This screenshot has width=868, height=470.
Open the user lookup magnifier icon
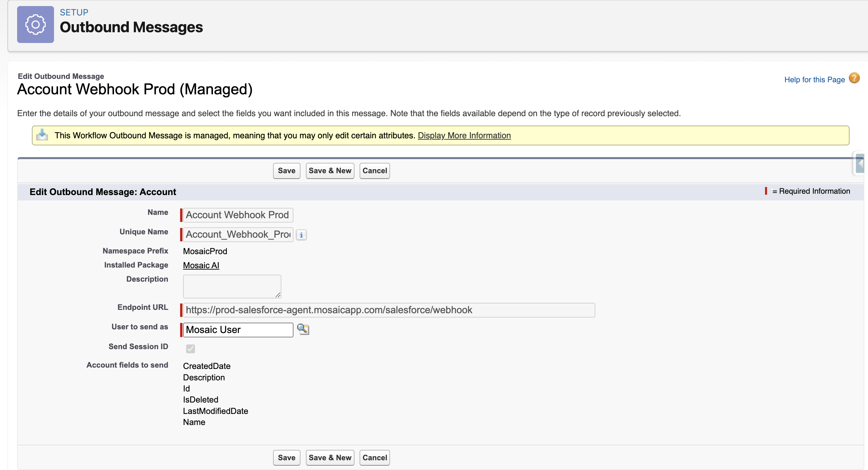(x=303, y=329)
